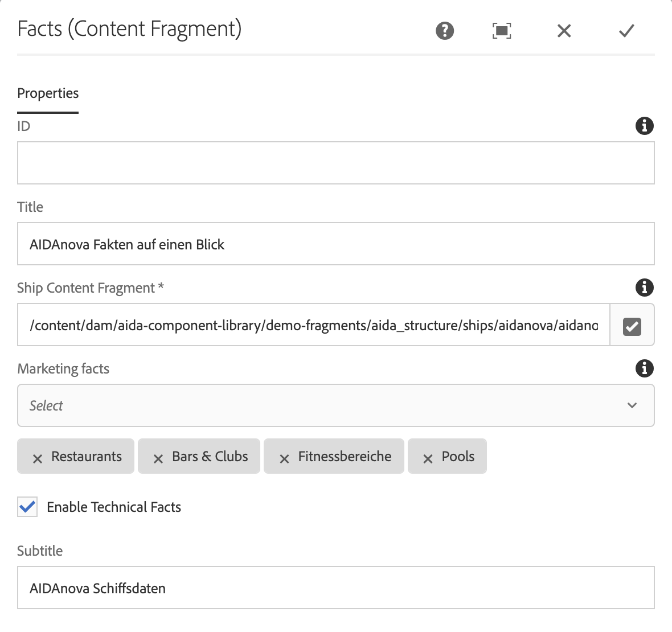Remove the Pools tag
The image size is (672, 632).
(428, 458)
